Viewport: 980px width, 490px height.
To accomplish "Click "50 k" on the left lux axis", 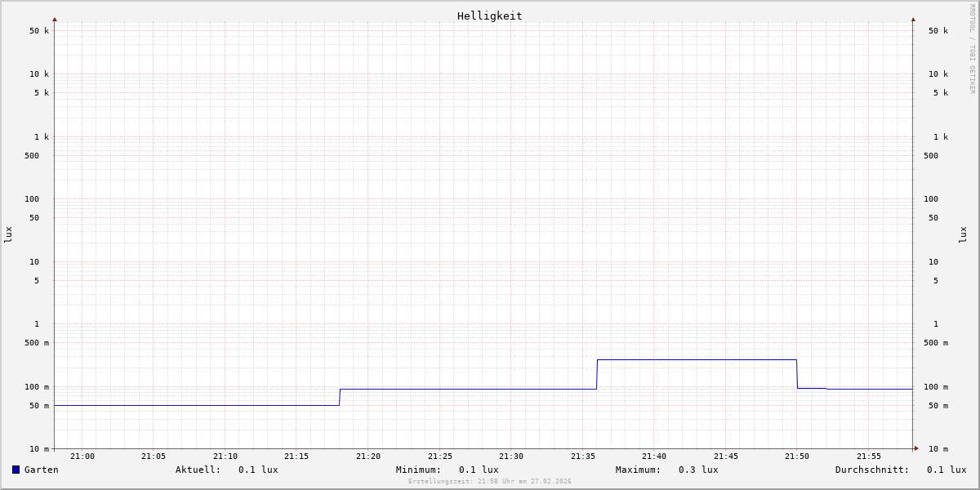I will click(39, 31).
